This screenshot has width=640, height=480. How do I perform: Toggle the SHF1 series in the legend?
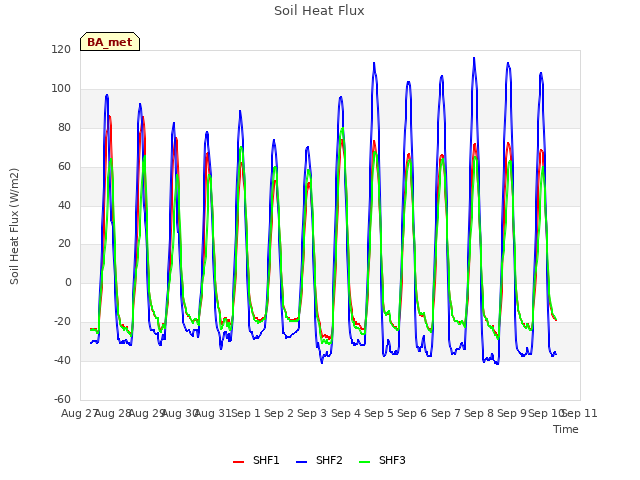point(256,460)
